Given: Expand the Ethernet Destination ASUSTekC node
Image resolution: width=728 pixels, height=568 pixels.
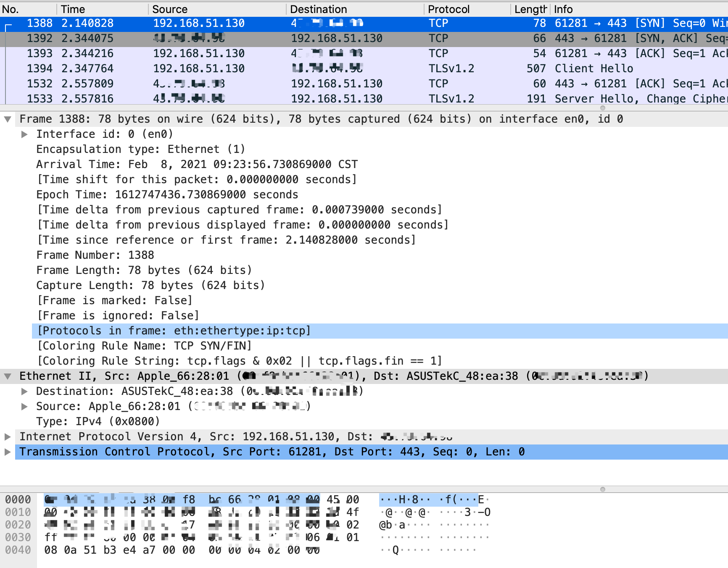Looking at the screenshot, I should coord(24,392).
